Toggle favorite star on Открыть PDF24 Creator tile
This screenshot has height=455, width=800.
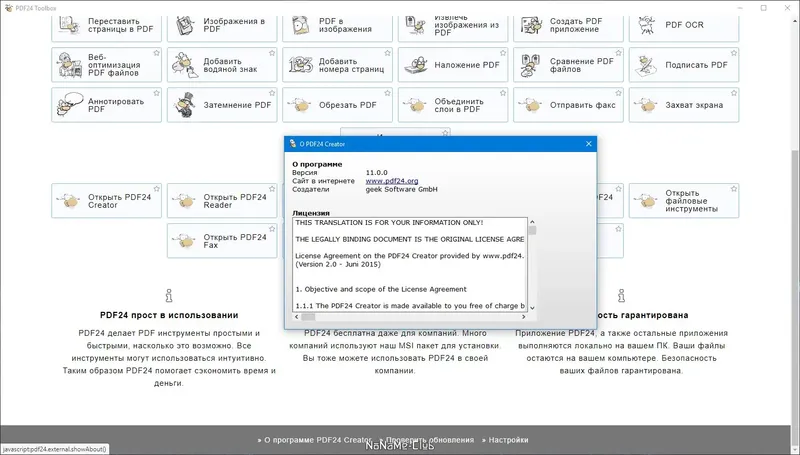coord(157,189)
